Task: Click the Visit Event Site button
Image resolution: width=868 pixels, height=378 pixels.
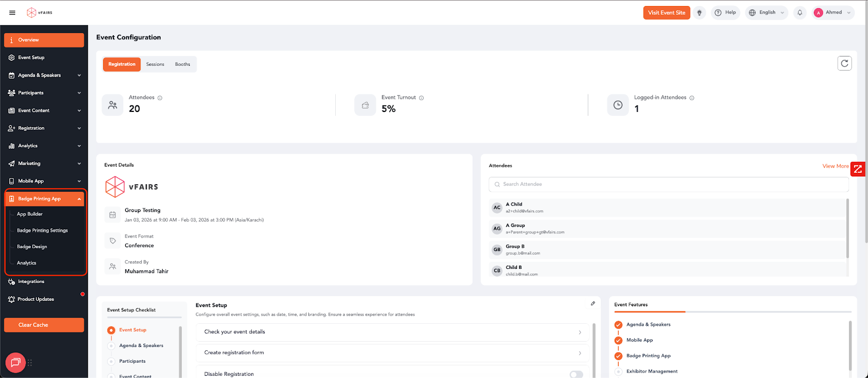Action: click(x=666, y=12)
